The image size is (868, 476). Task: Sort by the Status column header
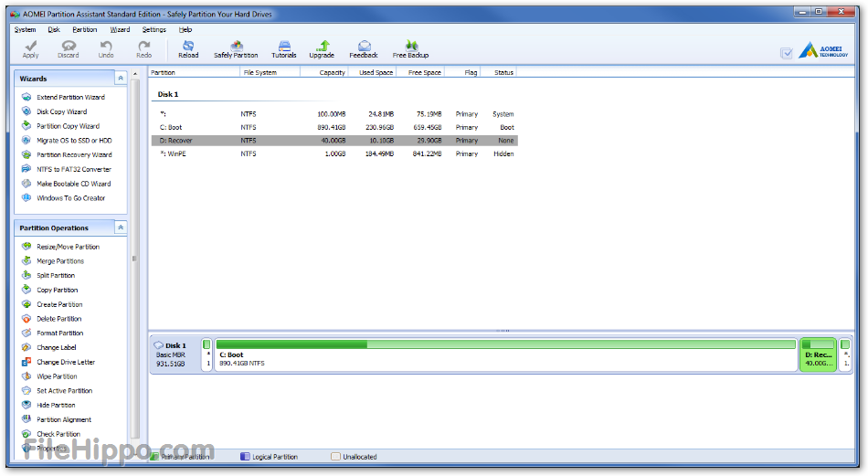pyautogui.click(x=499, y=72)
